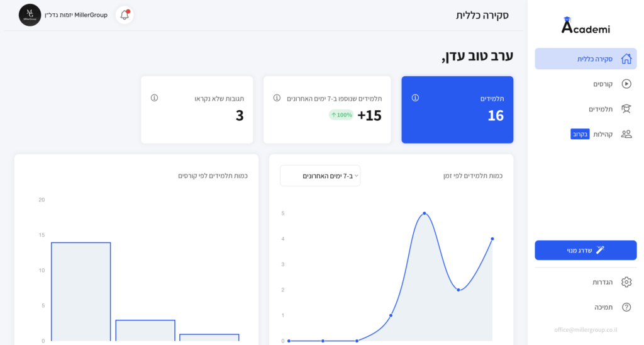Click the office@millergroup.co.il email link
Viewport: 644px width, 345px height.
(586, 329)
